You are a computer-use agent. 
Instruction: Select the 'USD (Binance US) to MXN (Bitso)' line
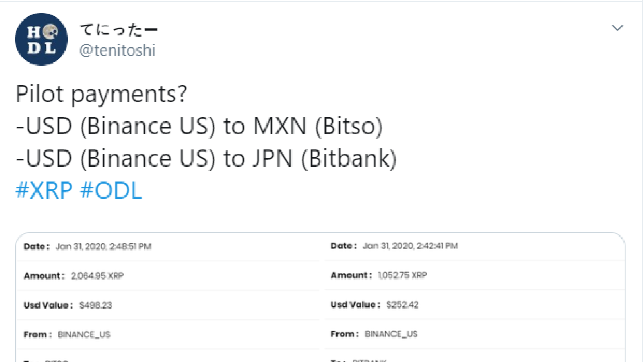199,126
